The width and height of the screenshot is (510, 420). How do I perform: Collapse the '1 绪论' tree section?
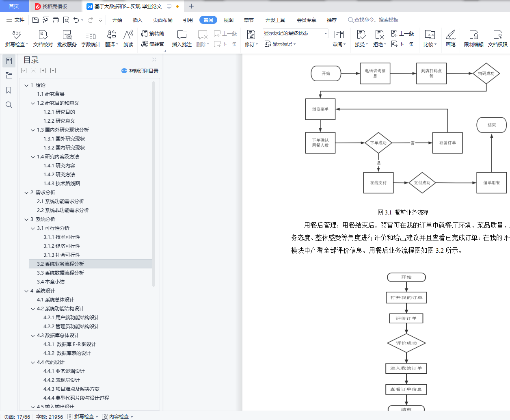26,85
